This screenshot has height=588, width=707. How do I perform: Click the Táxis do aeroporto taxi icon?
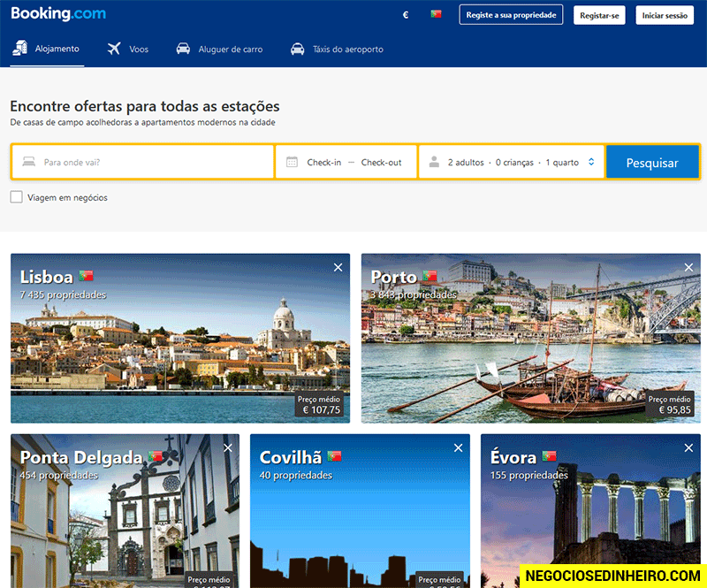tap(297, 49)
